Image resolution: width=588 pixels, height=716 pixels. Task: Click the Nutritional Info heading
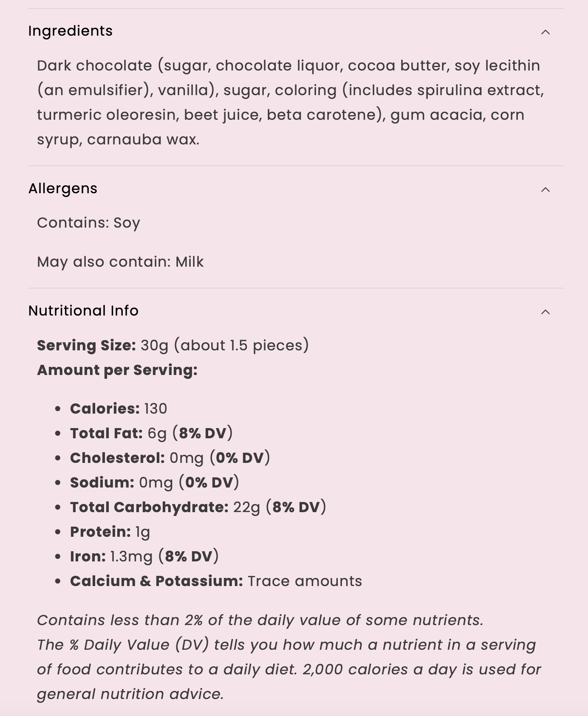coord(83,311)
